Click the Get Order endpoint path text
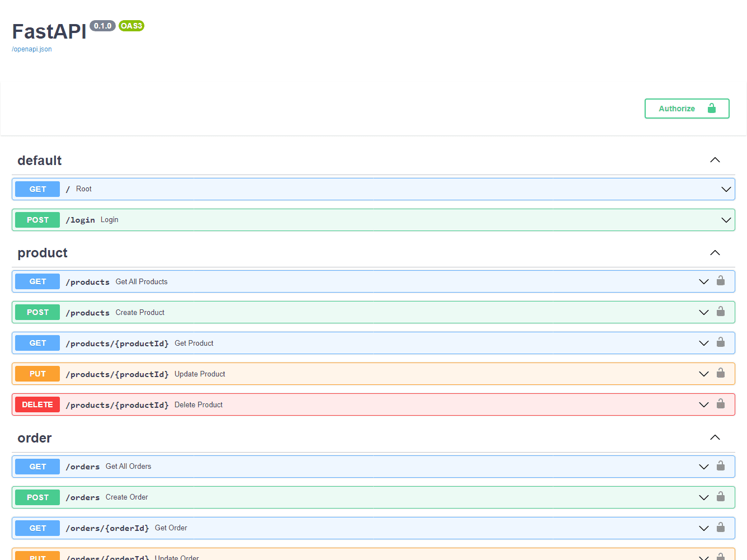The image size is (747, 560). [x=107, y=528]
